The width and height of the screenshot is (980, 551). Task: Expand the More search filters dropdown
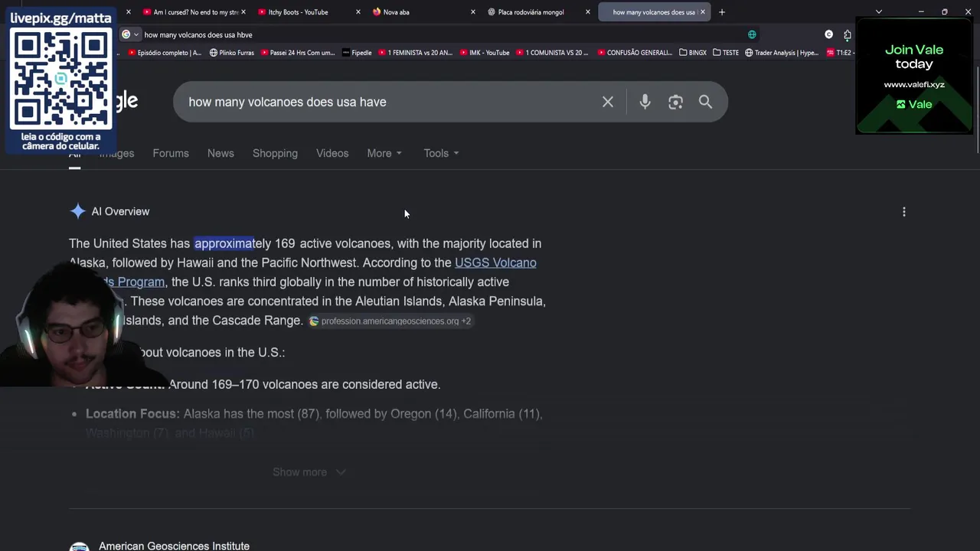pos(384,153)
